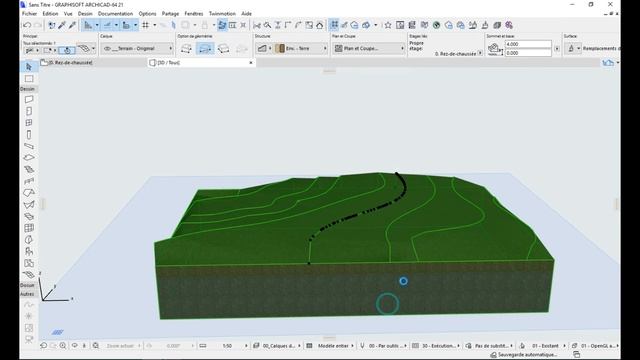
Task: Click the zoom magnifier icon in bottom bar
Action: [63, 346]
